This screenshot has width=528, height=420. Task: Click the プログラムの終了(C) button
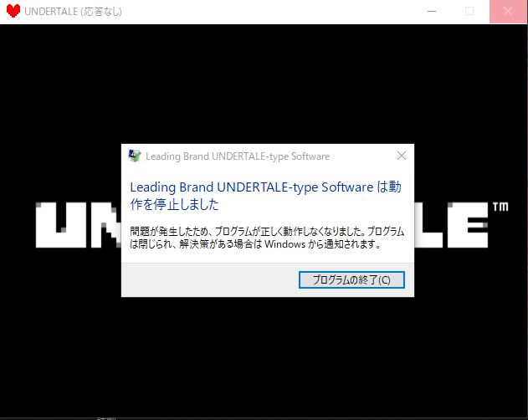351,279
